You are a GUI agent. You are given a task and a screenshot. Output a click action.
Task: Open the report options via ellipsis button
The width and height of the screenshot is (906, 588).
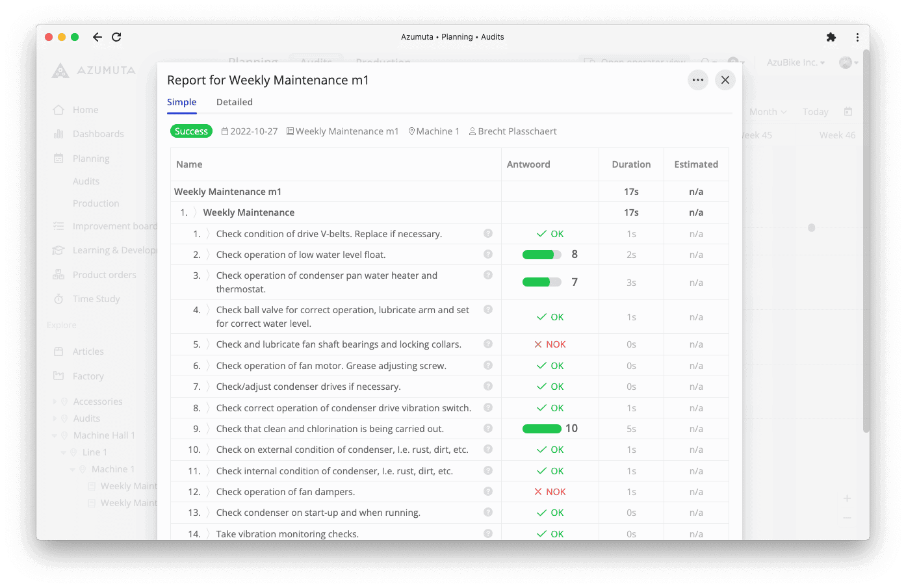pyautogui.click(x=698, y=80)
